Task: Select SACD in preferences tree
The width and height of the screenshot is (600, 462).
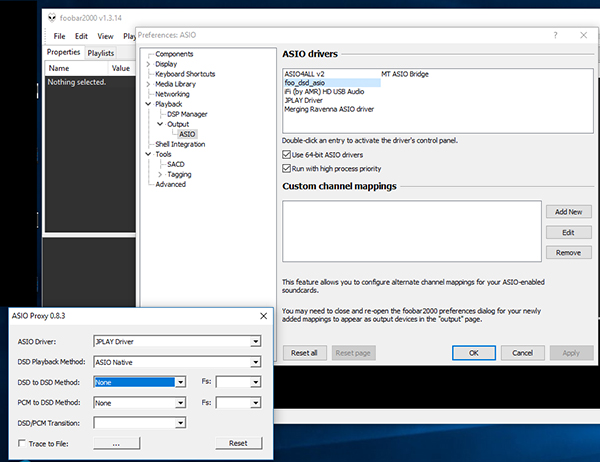Action: pos(176,164)
